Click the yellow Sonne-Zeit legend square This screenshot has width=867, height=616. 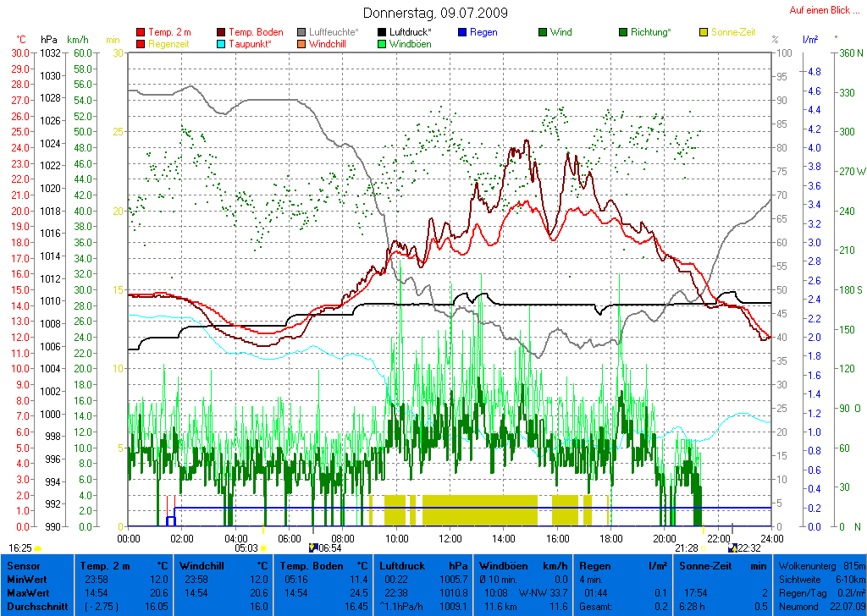coord(704,32)
